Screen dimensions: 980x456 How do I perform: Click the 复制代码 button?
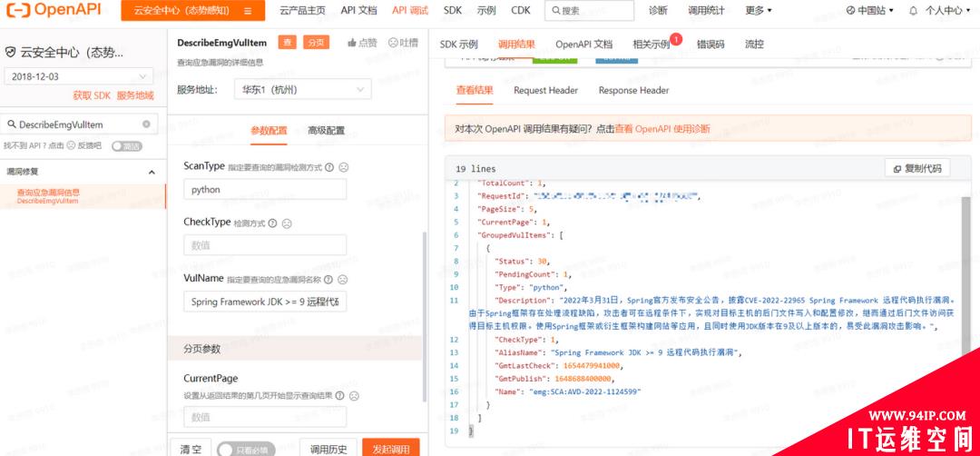pyautogui.click(x=917, y=168)
